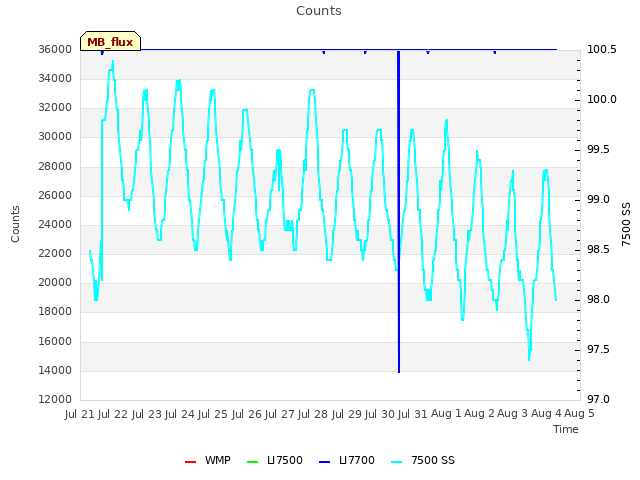This screenshot has height=480, width=640.
Task: Toggle the 7500 SS legend entry
Action: (422, 460)
